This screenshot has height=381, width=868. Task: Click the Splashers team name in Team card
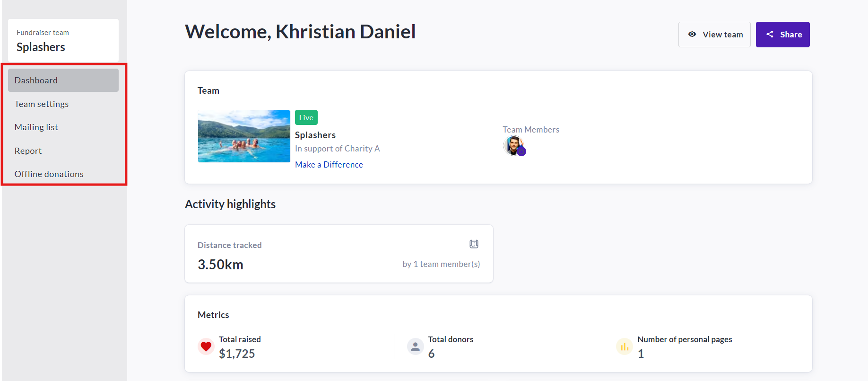(315, 135)
